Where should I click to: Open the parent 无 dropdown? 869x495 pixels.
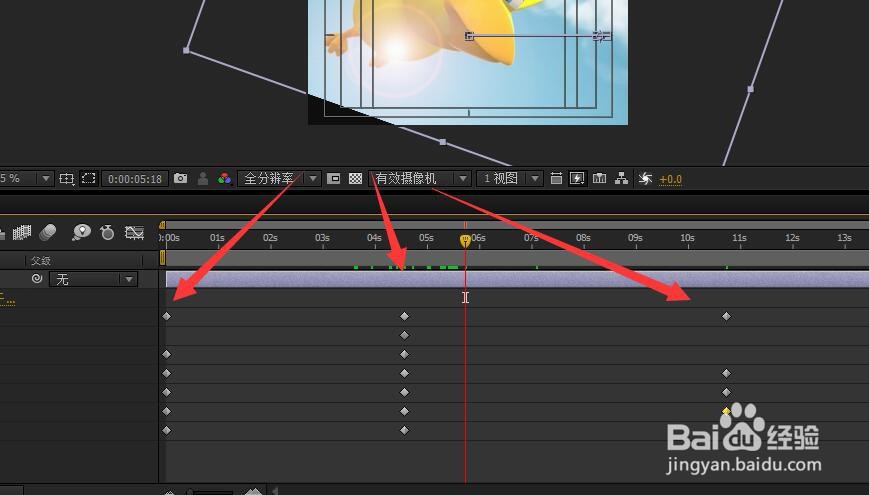[x=93, y=279]
